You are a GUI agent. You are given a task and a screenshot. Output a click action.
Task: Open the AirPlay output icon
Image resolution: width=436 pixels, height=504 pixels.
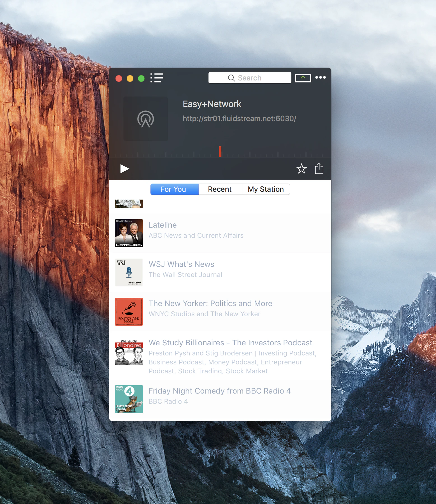(303, 78)
